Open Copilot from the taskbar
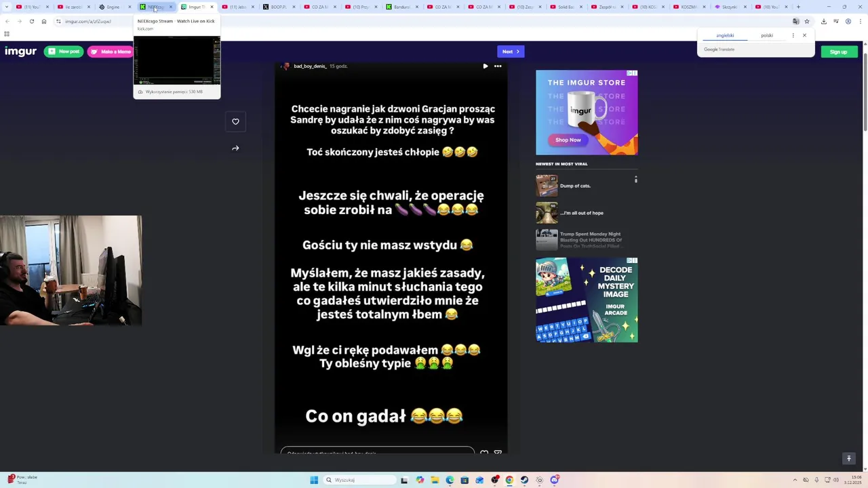Image resolution: width=868 pixels, height=488 pixels. (420, 480)
